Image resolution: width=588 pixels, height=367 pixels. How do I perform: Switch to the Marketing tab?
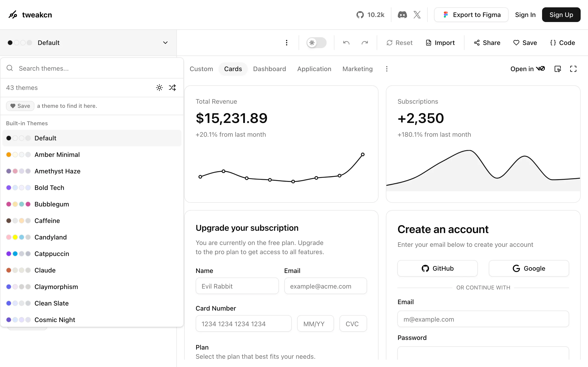[x=357, y=69]
